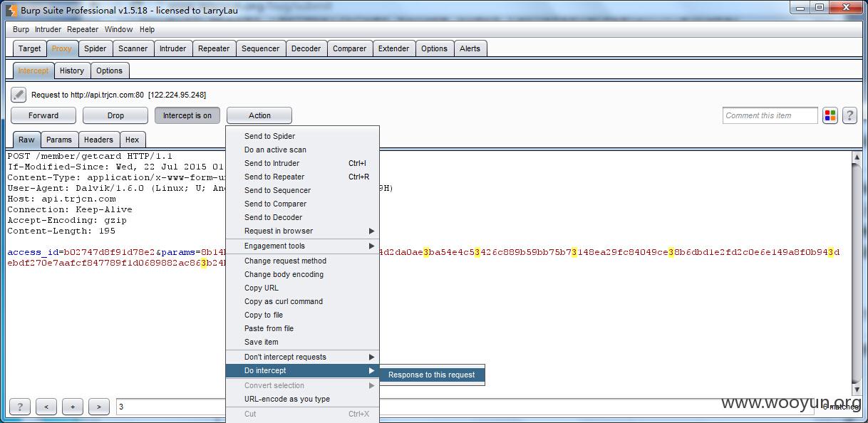
Task: Open the Window menu
Action: point(118,29)
